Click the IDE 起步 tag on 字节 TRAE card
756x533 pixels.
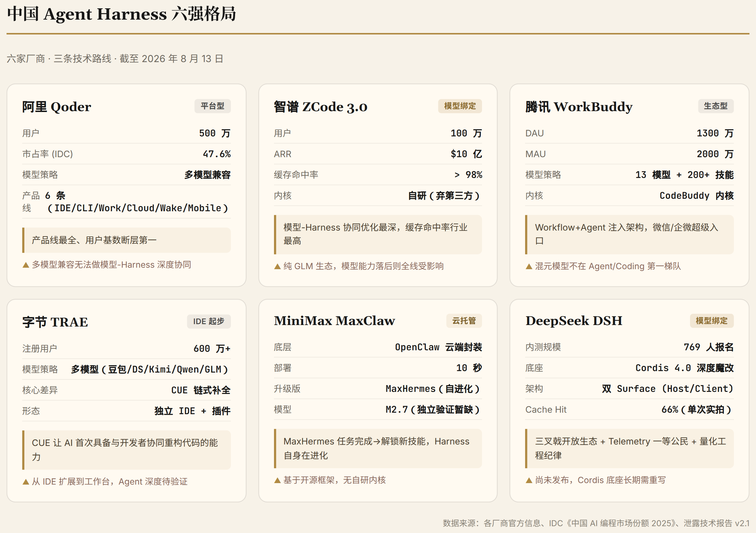coord(209,321)
